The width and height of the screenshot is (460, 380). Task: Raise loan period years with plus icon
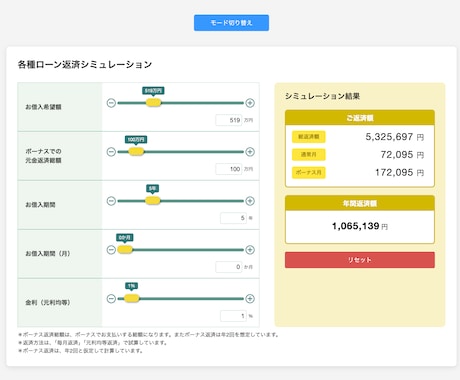pos(250,201)
